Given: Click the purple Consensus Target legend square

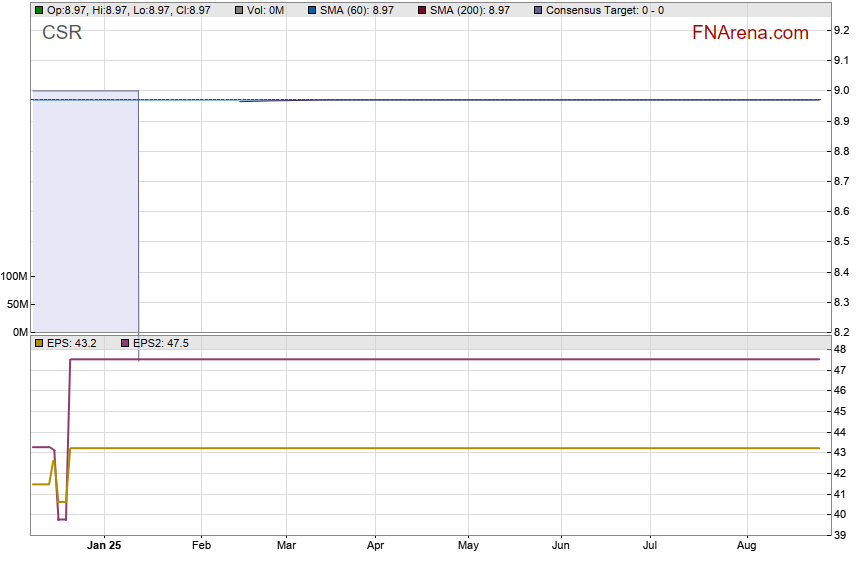Looking at the screenshot, I should [x=539, y=10].
